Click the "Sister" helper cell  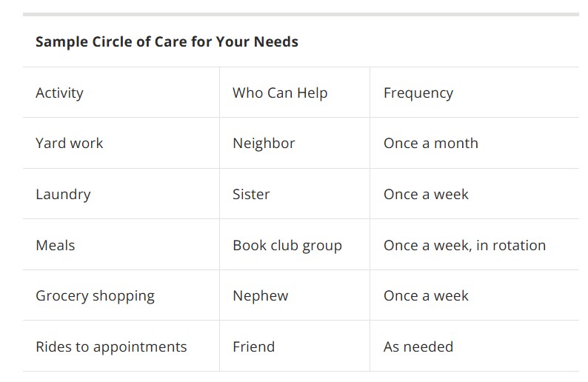[x=251, y=195]
